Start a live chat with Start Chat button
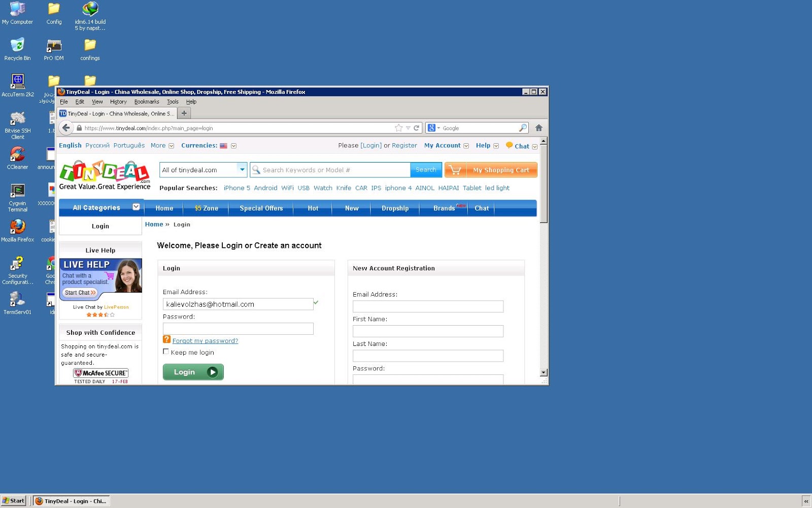The height and width of the screenshot is (508, 812). (80, 293)
